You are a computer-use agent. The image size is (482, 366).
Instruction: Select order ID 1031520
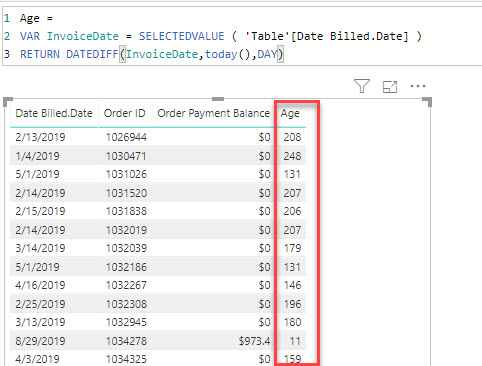(126, 193)
